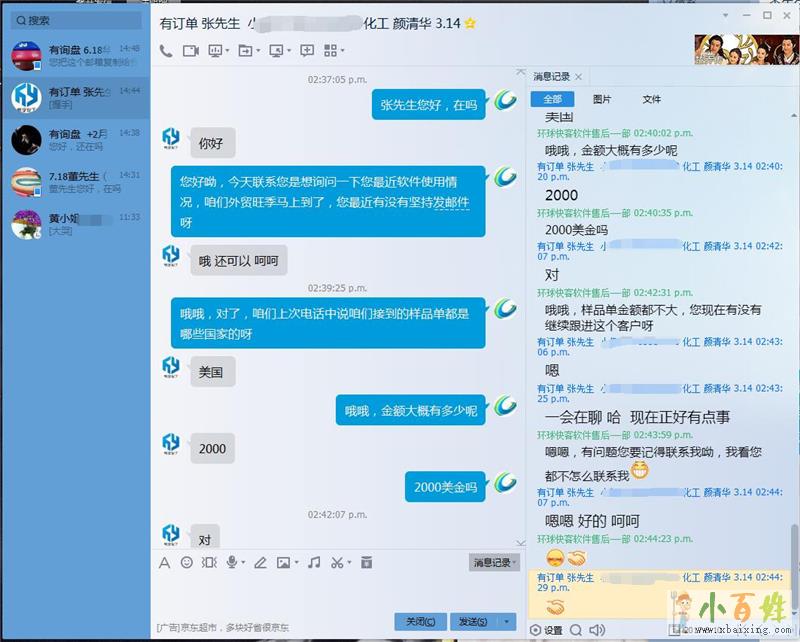Expand the send image dropdown arrow
Viewport: 800px width, 642px height.
tap(297, 563)
